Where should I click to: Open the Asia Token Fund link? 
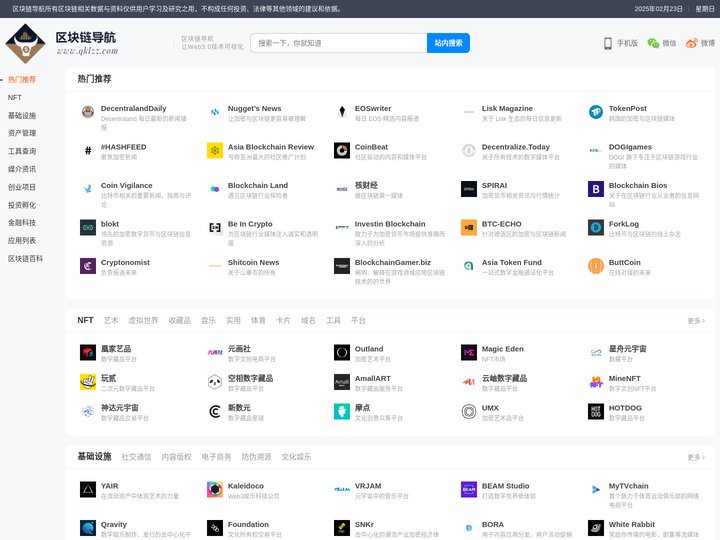click(x=512, y=263)
